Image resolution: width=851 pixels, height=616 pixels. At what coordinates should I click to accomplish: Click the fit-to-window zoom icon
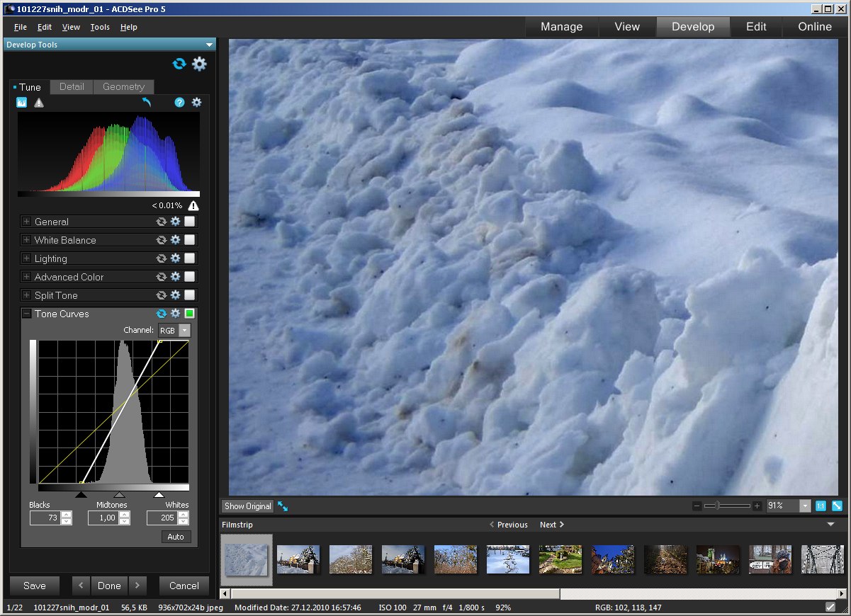pyautogui.click(x=837, y=506)
